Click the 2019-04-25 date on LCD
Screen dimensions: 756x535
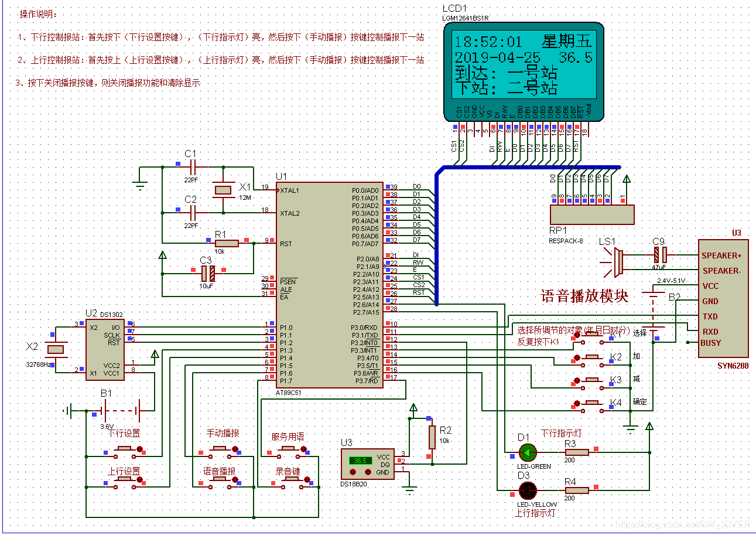(497, 57)
